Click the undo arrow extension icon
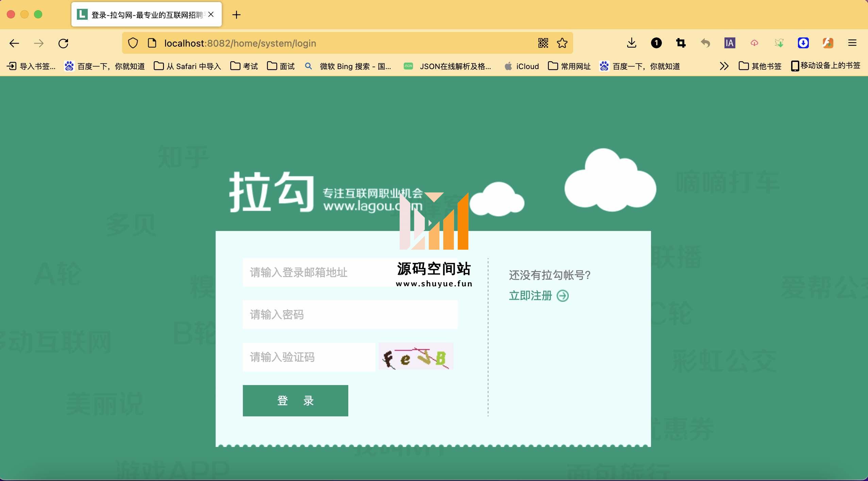The image size is (868, 481). (705, 43)
